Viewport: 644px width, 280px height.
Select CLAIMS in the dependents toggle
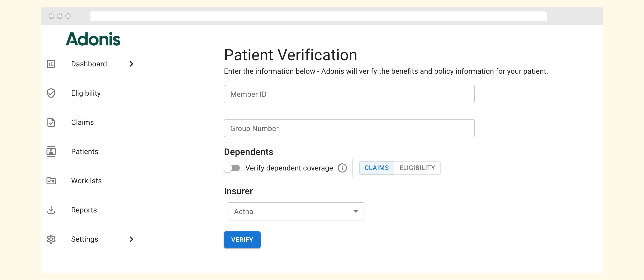377,168
